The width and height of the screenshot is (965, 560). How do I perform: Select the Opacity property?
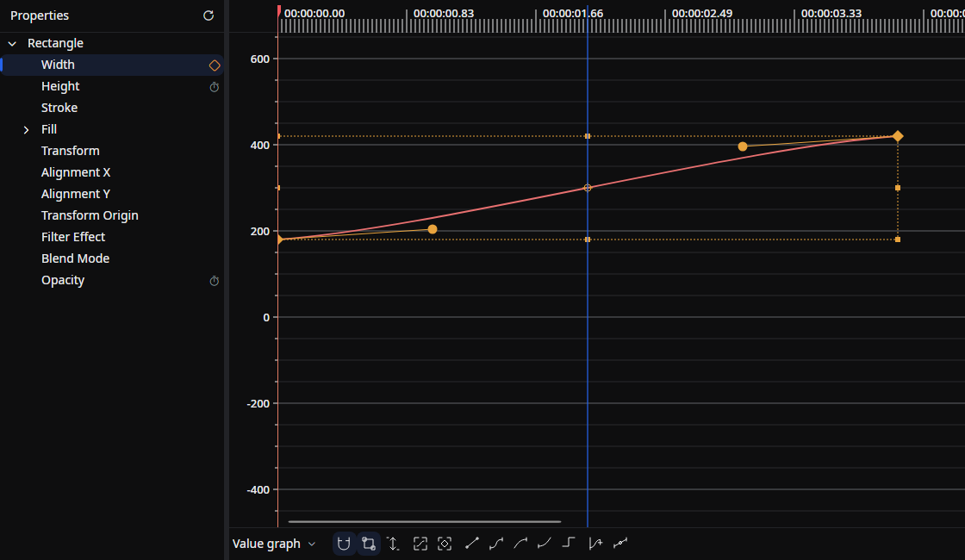click(x=63, y=280)
